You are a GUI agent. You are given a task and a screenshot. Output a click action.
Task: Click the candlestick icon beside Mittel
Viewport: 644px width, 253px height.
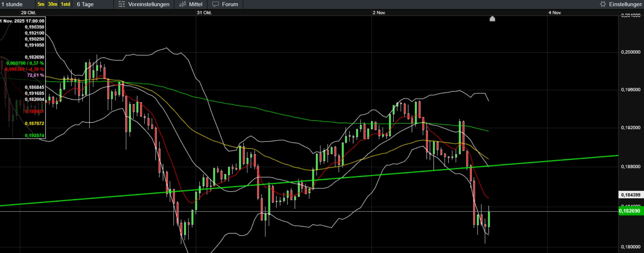pos(183,4)
